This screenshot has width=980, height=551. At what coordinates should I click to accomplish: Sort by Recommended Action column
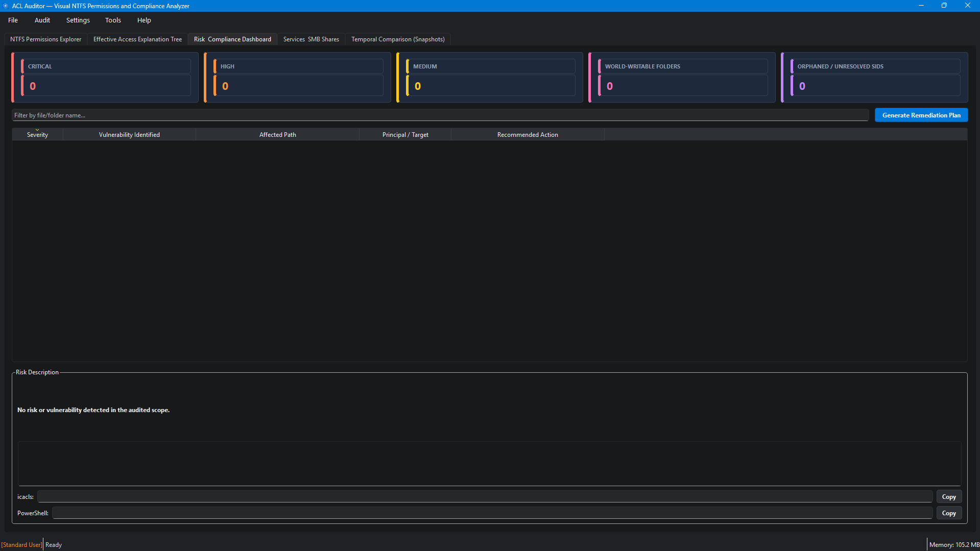pyautogui.click(x=528, y=135)
